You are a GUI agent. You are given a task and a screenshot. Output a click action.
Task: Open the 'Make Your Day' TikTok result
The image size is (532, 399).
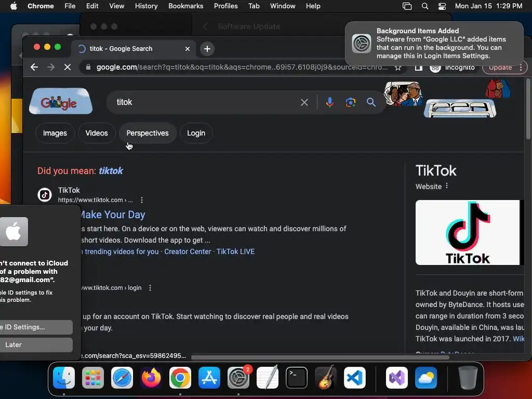(113, 215)
